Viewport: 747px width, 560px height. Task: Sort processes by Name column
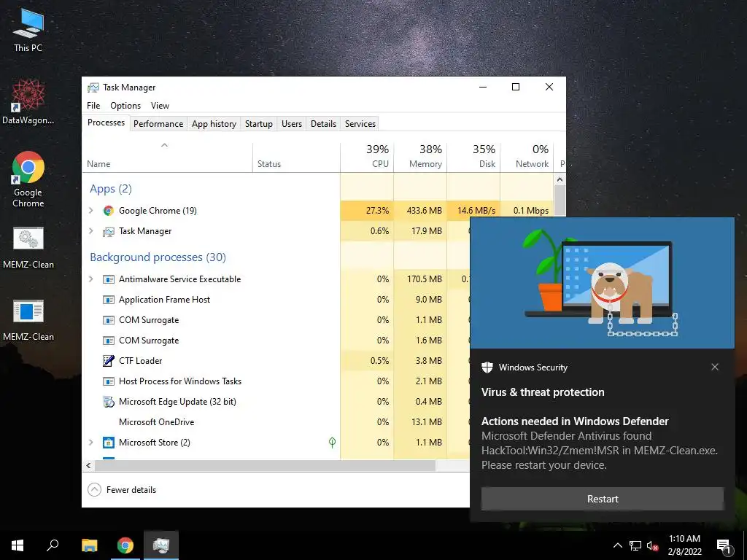(167, 158)
